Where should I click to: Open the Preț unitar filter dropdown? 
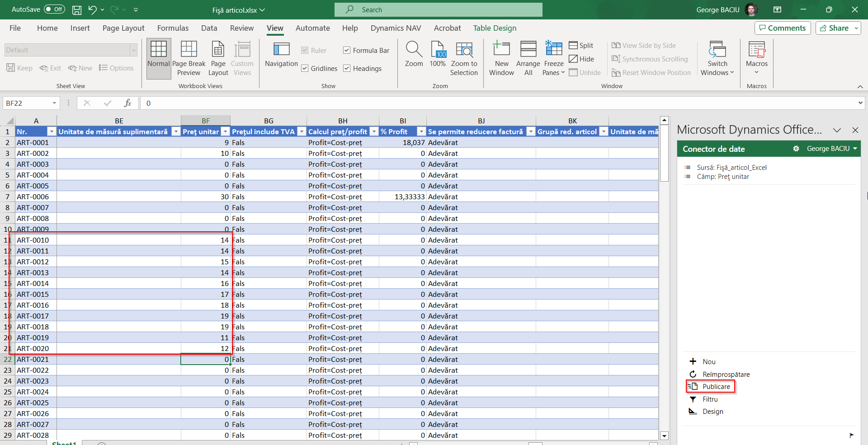pos(225,131)
